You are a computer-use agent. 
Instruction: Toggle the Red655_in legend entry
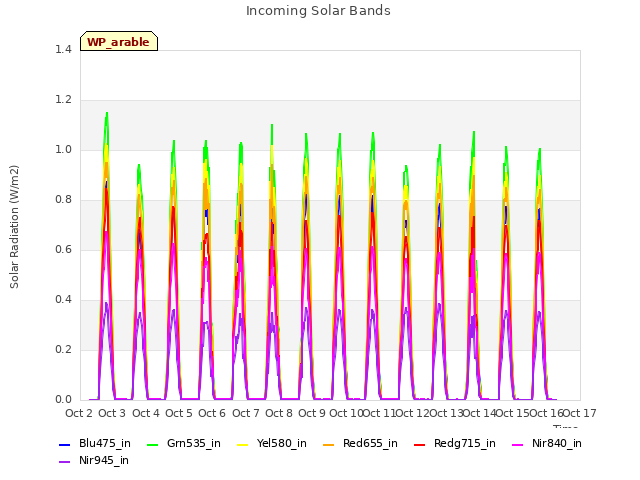pos(360,443)
